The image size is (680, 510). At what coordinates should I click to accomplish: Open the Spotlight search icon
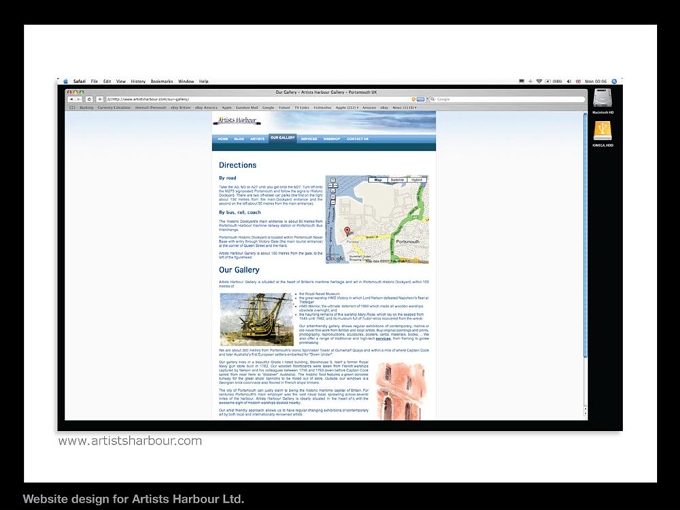tap(614, 81)
